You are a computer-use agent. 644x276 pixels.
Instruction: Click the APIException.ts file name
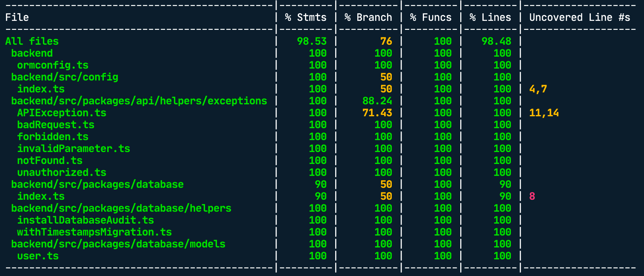62,113
